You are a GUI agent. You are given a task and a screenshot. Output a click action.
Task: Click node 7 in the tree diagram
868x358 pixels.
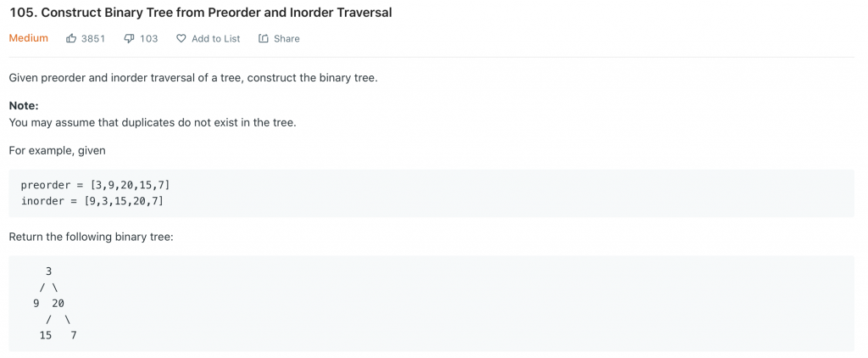[74, 335]
